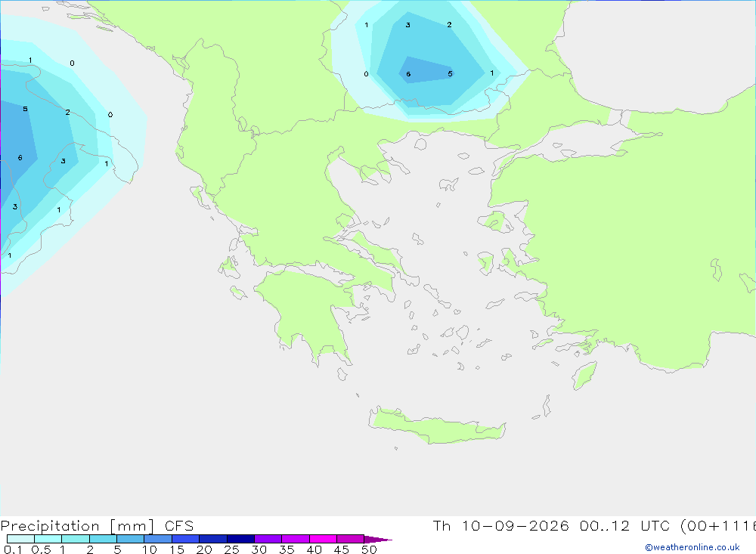Viewport: 756px width, 554px height.
Task: Click the '35' legend scale label
Action: point(287,549)
